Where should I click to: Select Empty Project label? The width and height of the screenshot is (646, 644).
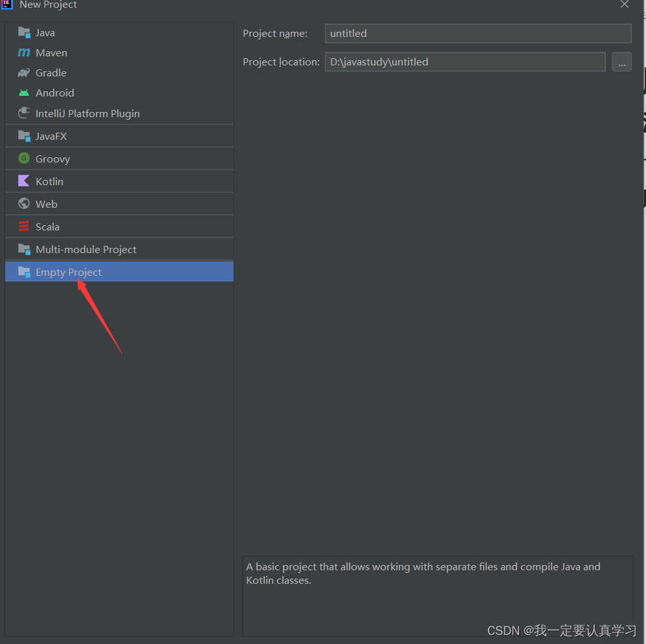click(69, 272)
